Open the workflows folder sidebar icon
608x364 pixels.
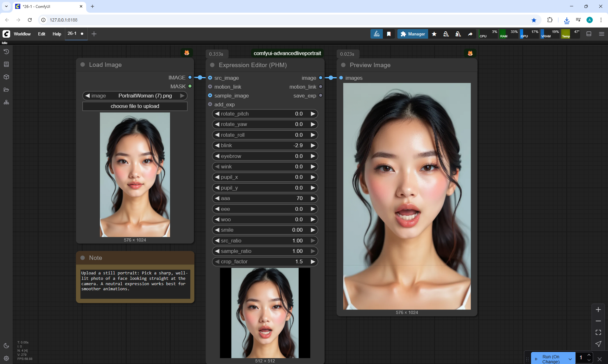coord(6,90)
